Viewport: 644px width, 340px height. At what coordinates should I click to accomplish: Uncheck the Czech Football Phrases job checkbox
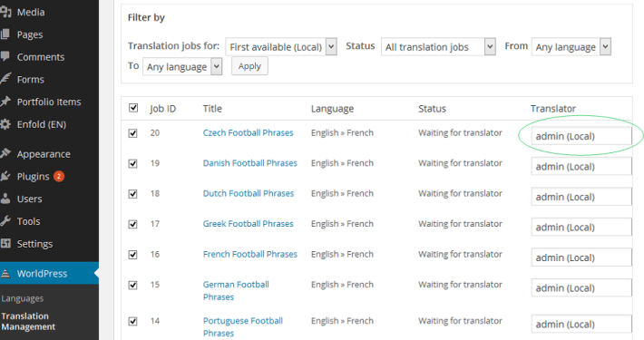132,133
